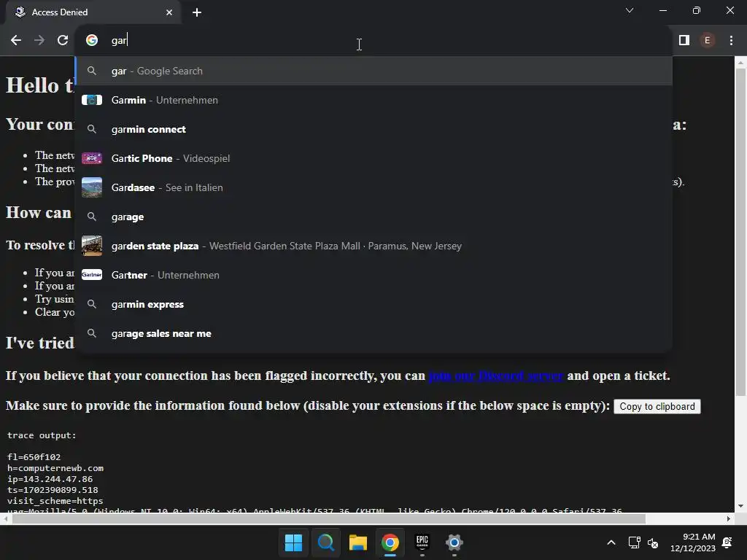Click the horizontal page scrollbar
The image size is (747, 560).
[329, 518]
